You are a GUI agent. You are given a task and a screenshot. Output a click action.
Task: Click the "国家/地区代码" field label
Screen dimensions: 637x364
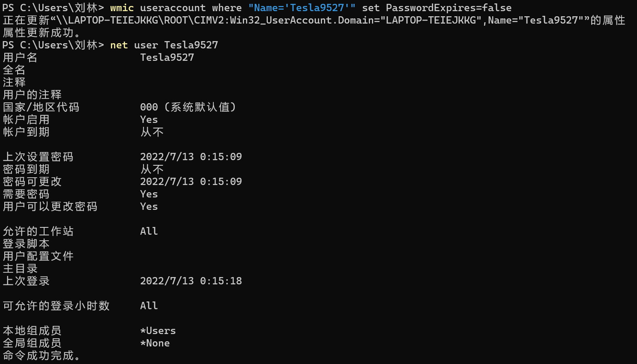41,107
